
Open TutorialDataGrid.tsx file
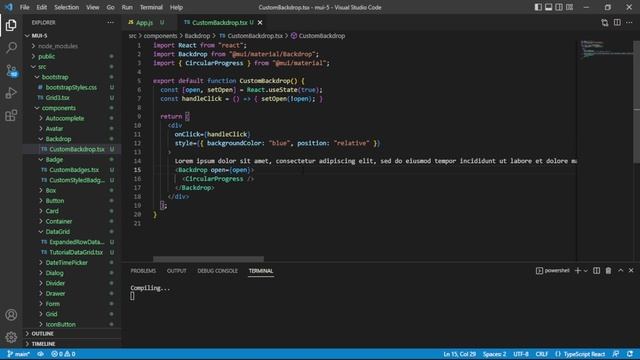coord(72,252)
